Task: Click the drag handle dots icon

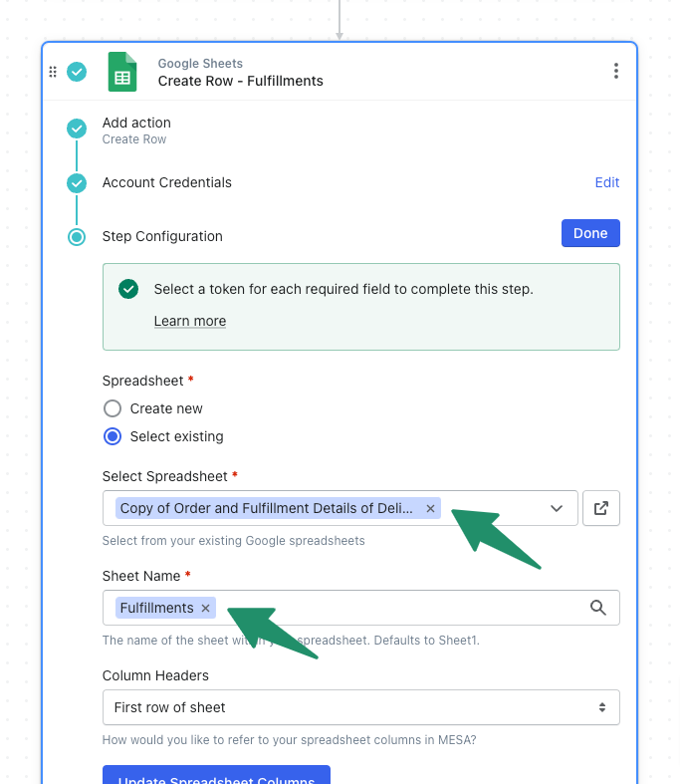Action: (x=53, y=72)
